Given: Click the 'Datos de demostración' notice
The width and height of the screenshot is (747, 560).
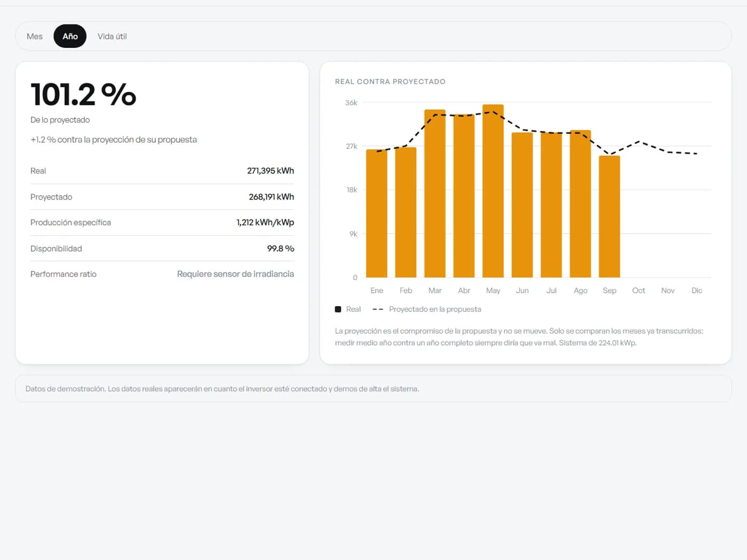Looking at the screenshot, I should coord(373,389).
